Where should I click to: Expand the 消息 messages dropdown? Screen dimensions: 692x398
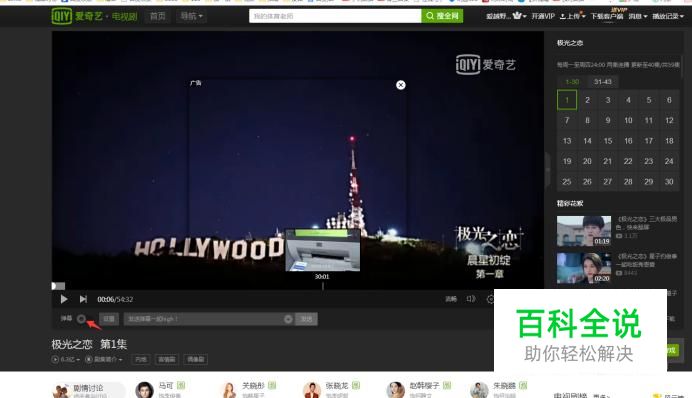[638, 16]
